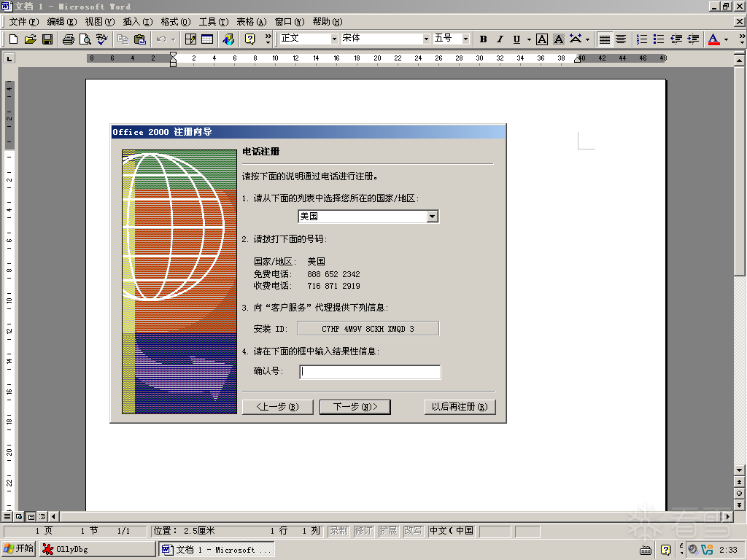Toggle Bold formatting
The height and width of the screenshot is (560, 747).
483,39
